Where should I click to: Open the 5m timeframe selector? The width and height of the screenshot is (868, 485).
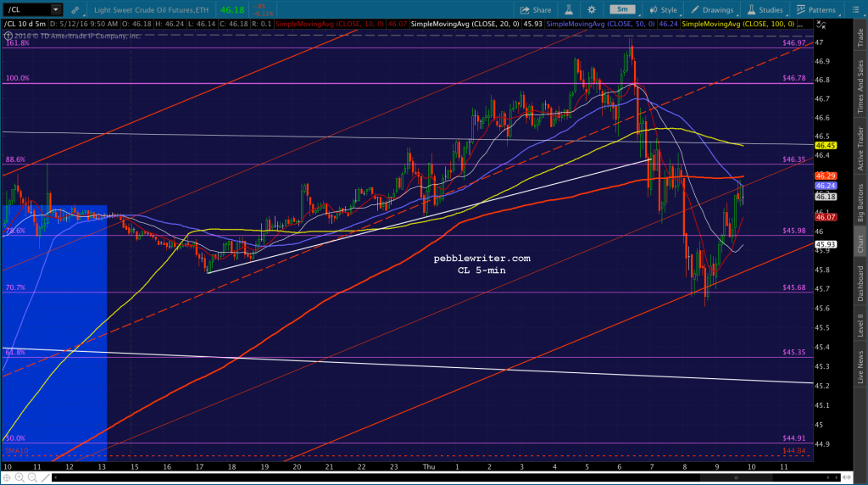pos(623,9)
